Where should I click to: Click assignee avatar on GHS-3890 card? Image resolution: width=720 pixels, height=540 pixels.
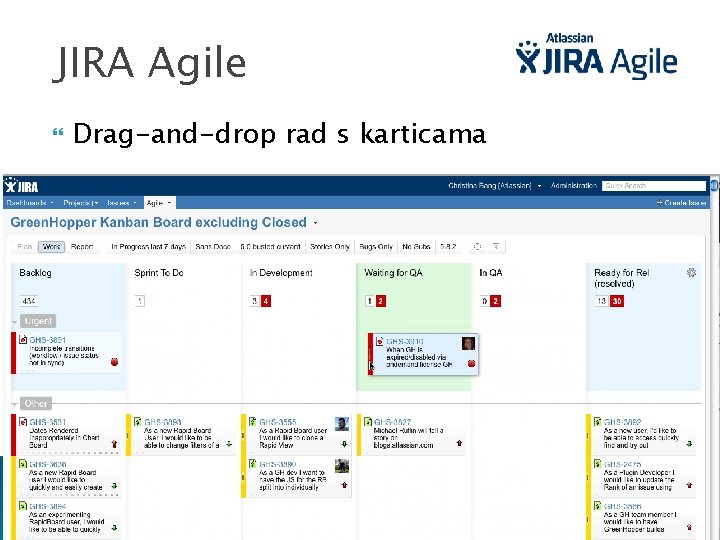pos(342,466)
